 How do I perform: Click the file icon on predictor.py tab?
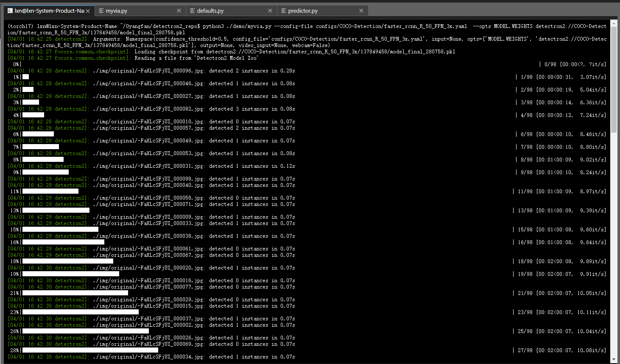(x=284, y=11)
